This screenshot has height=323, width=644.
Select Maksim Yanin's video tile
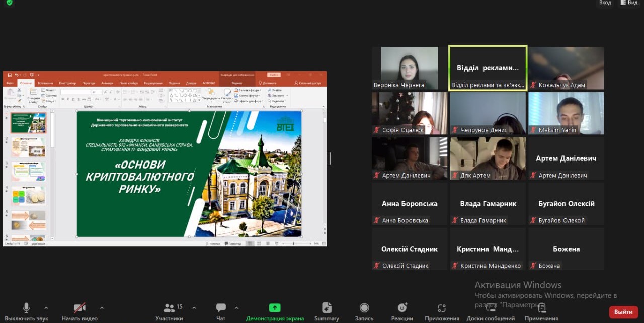566,113
